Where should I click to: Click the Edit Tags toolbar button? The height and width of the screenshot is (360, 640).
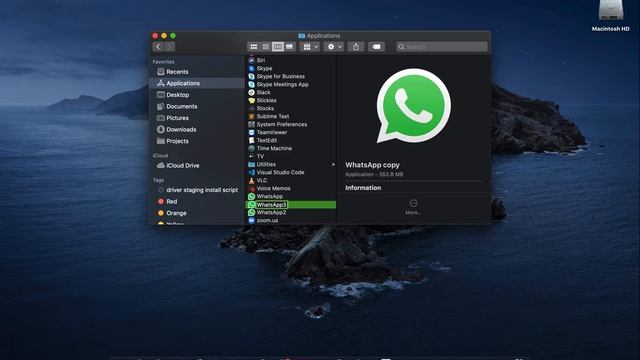pyautogui.click(x=376, y=47)
